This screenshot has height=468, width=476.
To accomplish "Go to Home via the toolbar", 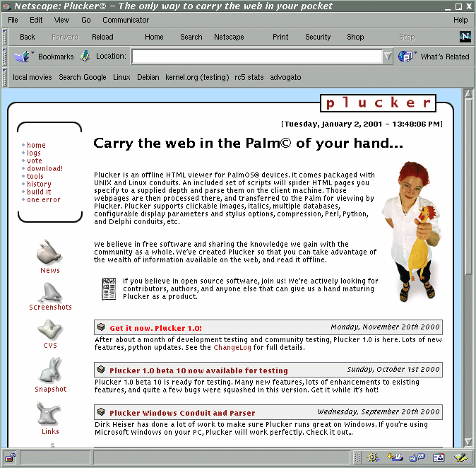I will pos(154,37).
